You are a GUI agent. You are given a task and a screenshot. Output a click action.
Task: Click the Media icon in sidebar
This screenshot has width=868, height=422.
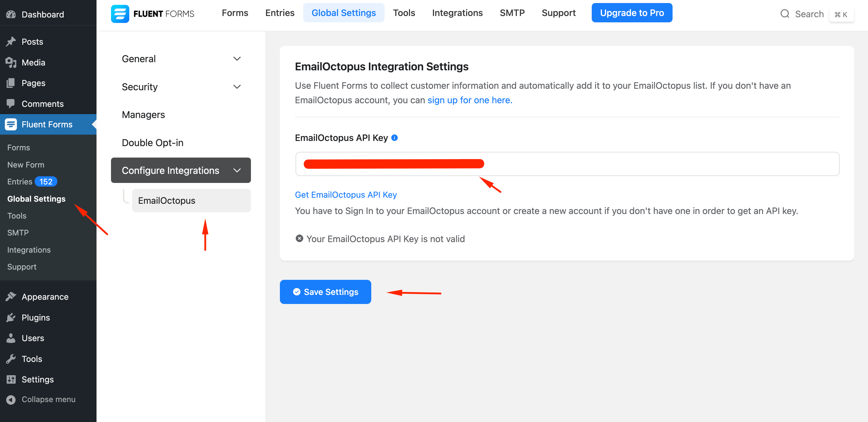point(11,62)
